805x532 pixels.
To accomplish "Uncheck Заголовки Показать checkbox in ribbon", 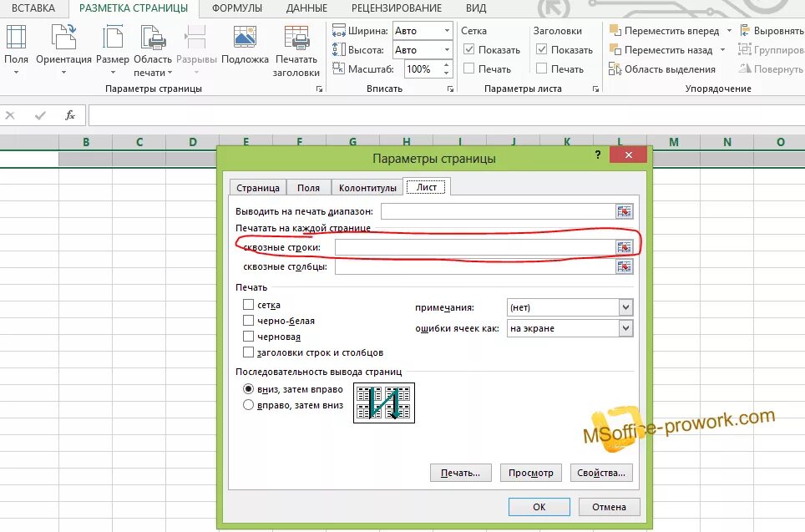I will click(541, 50).
